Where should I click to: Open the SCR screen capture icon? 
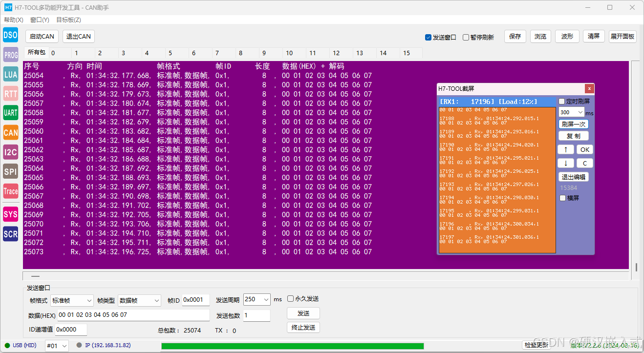[x=11, y=234]
